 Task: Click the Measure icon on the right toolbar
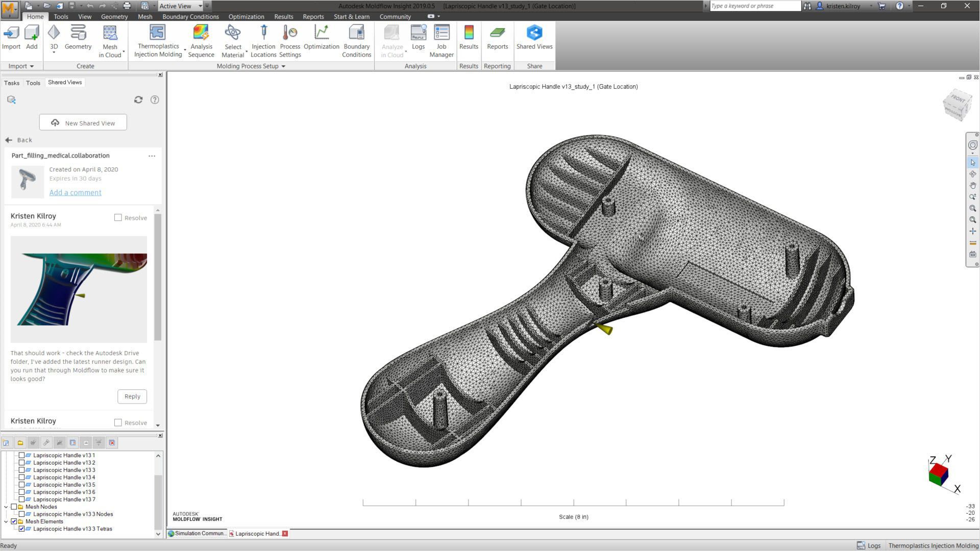pyautogui.click(x=973, y=242)
